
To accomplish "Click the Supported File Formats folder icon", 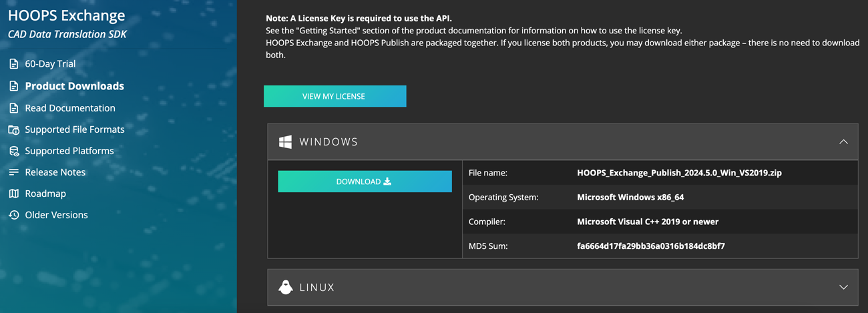I will pyautogui.click(x=13, y=129).
